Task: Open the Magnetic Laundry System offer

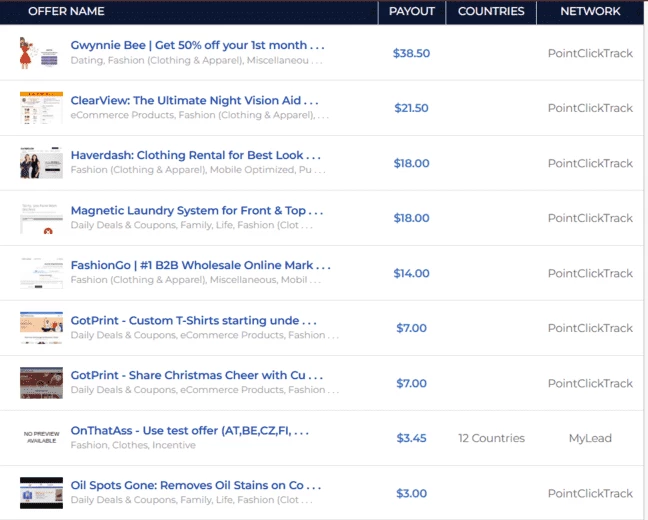Action: (197, 210)
